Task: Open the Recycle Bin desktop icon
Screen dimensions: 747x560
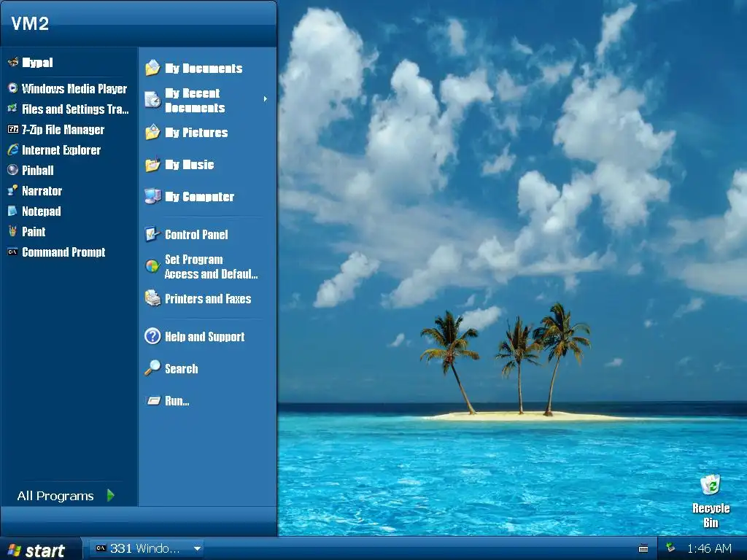Action: (x=711, y=485)
